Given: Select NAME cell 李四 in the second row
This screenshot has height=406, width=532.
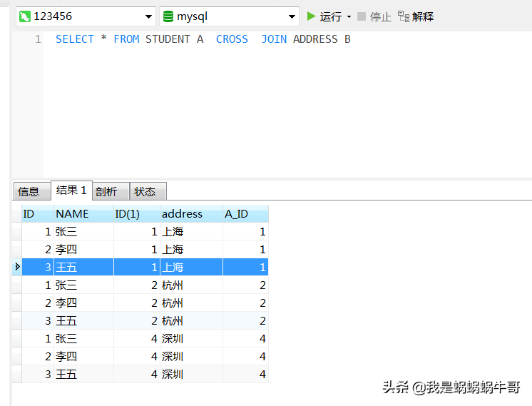Looking at the screenshot, I should coord(83,250).
